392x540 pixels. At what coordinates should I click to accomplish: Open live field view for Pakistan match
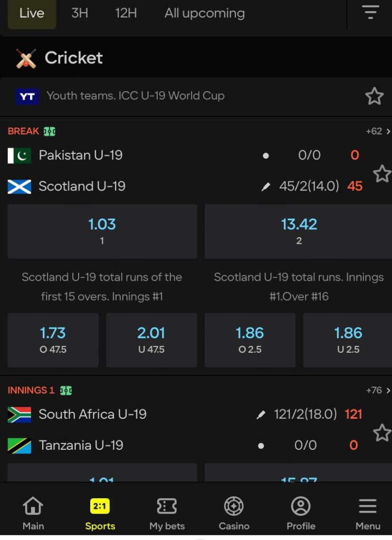coord(50,131)
